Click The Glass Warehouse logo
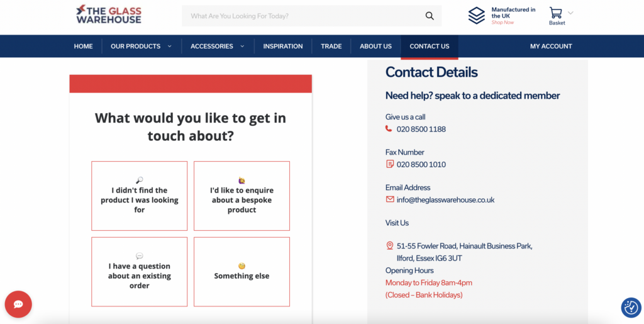Screen dimensions: 644x324 108,15
